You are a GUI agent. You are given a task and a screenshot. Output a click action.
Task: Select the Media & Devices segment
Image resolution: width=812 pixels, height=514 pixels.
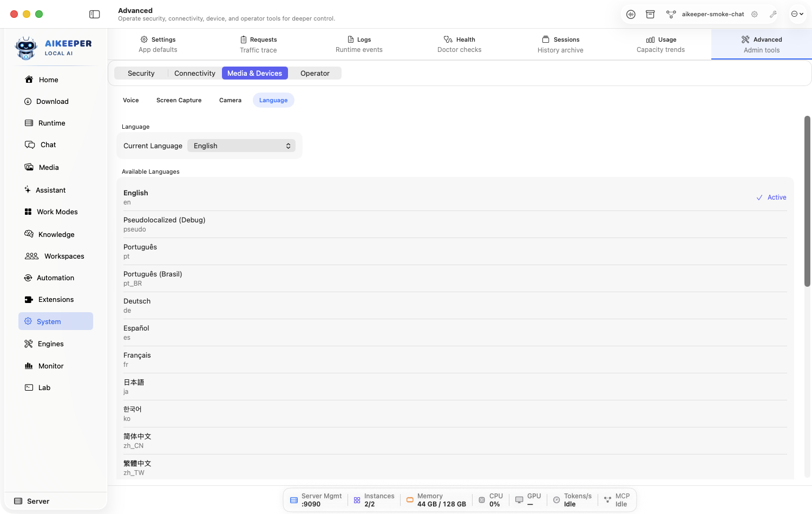(255, 73)
